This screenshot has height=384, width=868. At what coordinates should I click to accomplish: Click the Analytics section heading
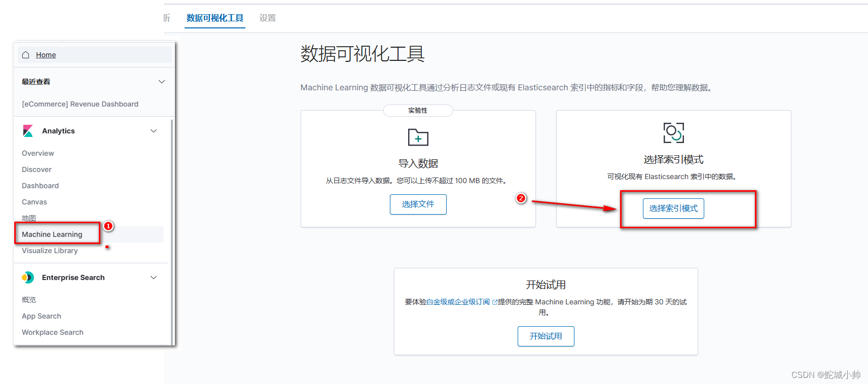58,131
